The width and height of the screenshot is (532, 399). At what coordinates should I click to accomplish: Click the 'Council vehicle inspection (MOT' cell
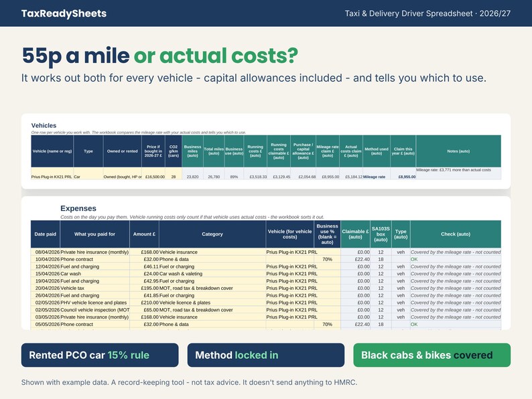click(94, 310)
